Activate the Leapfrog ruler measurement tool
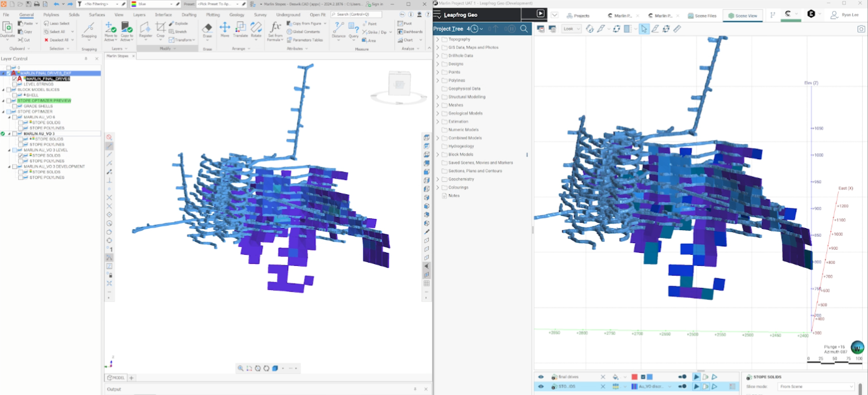Image resolution: width=868 pixels, height=395 pixels. 677,29
